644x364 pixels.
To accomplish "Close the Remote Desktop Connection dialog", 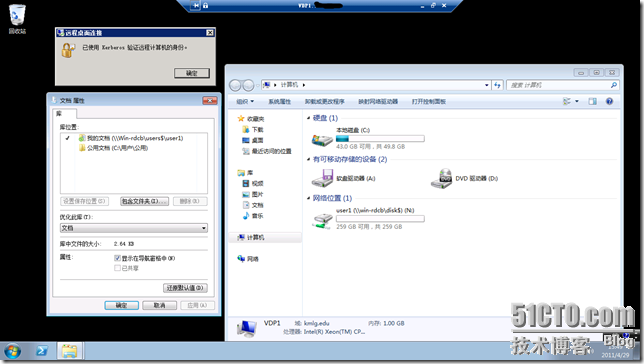I will click(x=210, y=33).
